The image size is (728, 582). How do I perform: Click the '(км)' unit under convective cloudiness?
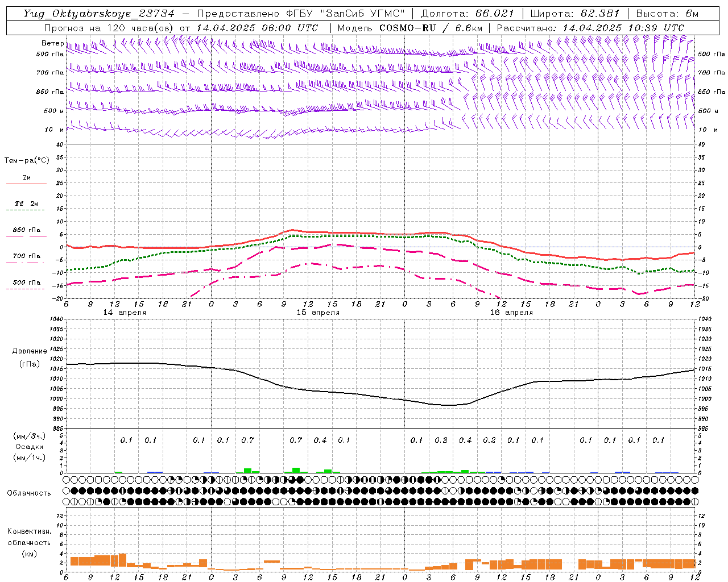tap(29, 554)
